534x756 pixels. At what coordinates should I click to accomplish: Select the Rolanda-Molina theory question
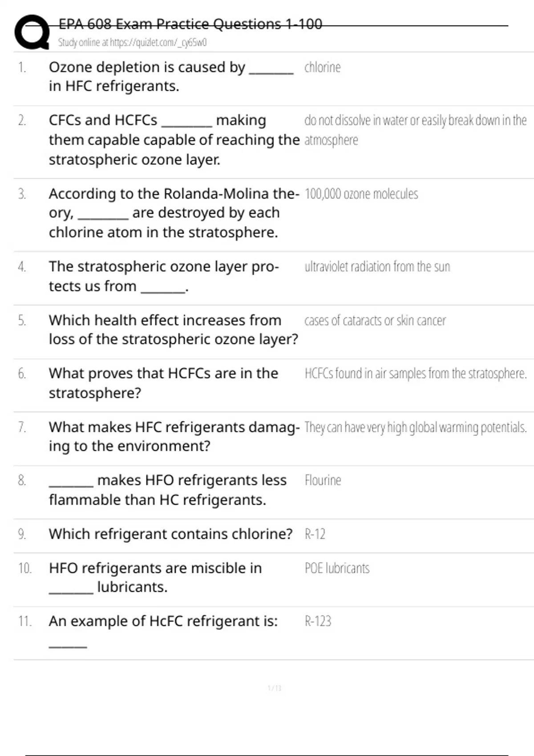[174, 213]
